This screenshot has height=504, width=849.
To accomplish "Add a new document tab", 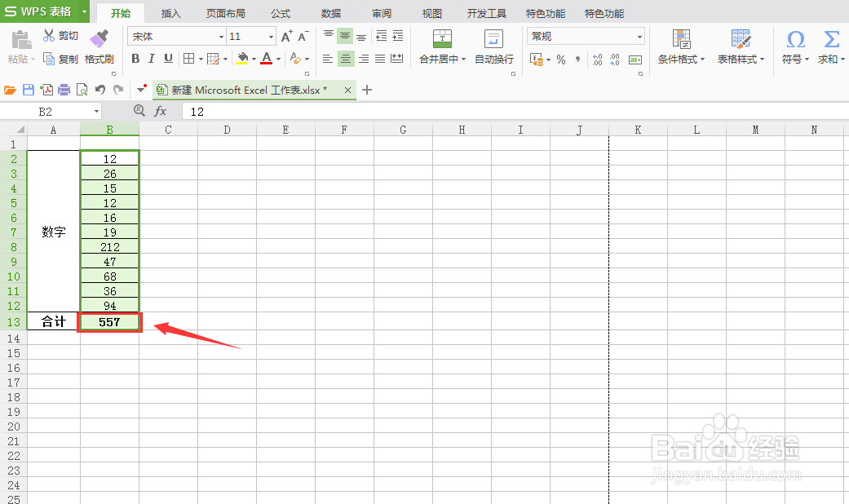I will (x=367, y=90).
